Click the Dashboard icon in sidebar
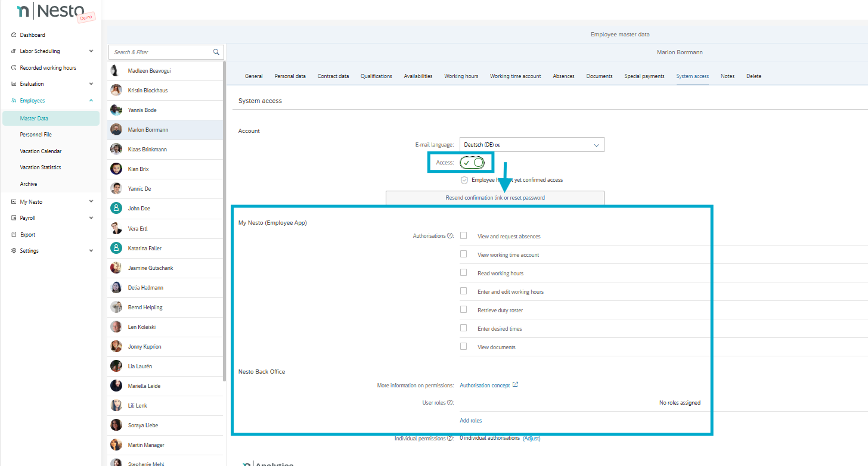Image resolution: width=868 pixels, height=466 pixels. click(x=14, y=35)
